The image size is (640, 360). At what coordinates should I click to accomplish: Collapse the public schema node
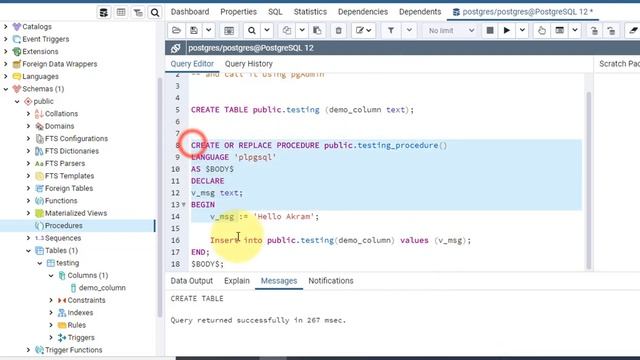point(17,101)
